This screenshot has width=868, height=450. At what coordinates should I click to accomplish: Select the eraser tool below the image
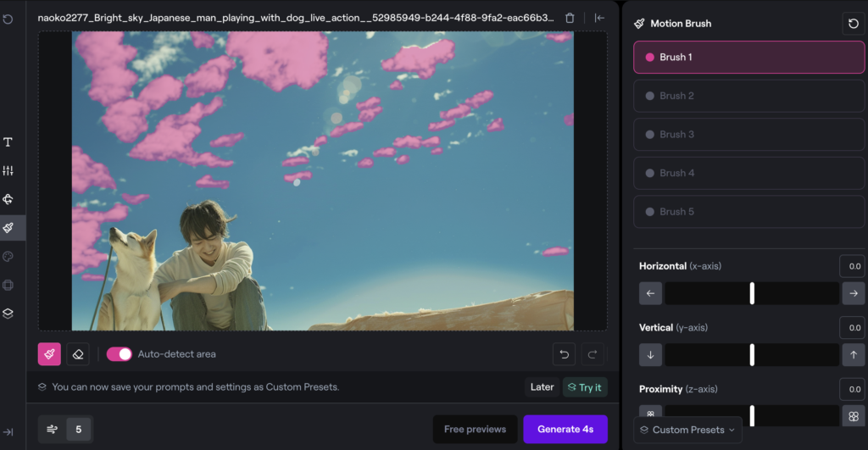(78, 354)
